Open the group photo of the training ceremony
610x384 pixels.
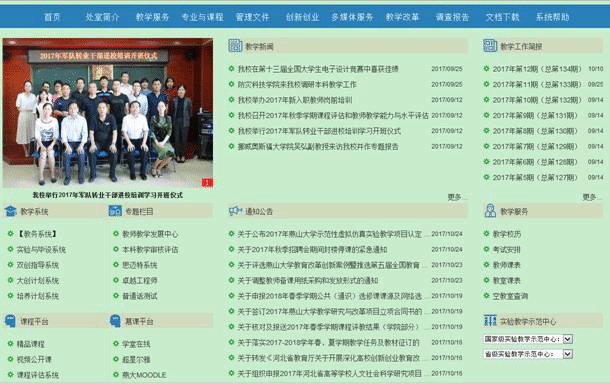coord(108,113)
